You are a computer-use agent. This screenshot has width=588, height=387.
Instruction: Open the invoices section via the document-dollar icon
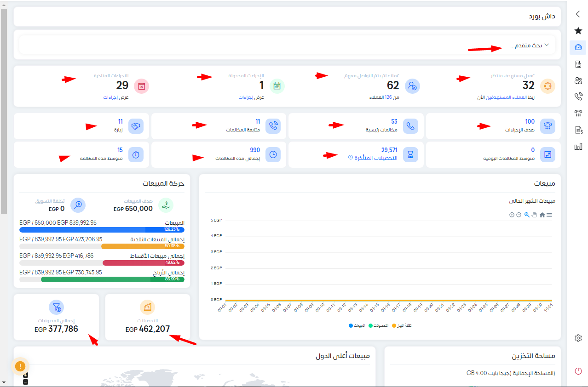point(578,130)
